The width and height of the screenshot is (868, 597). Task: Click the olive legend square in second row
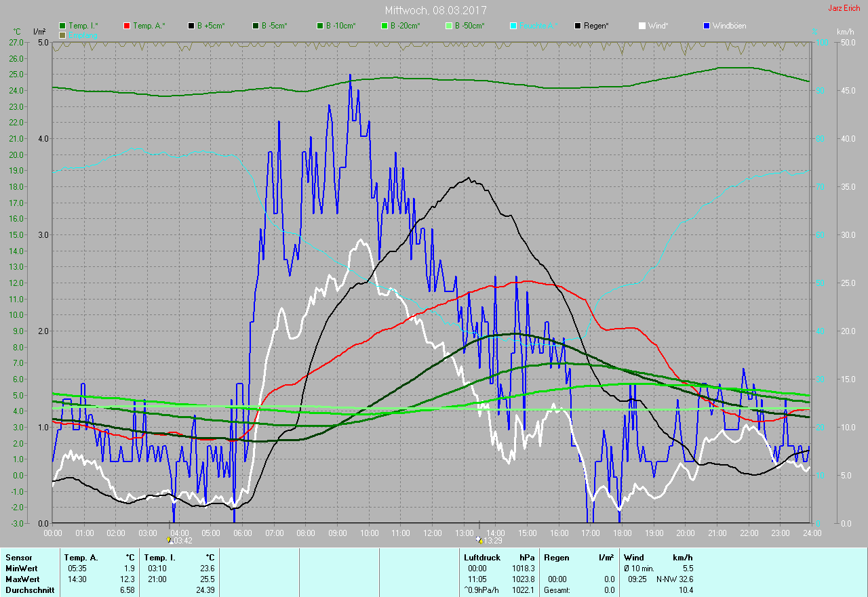click(x=63, y=35)
